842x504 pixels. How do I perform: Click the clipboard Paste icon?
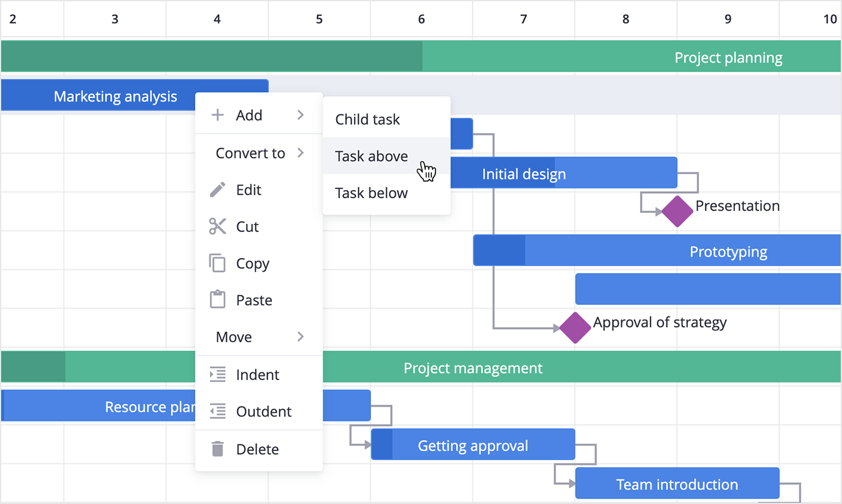coord(217,300)
